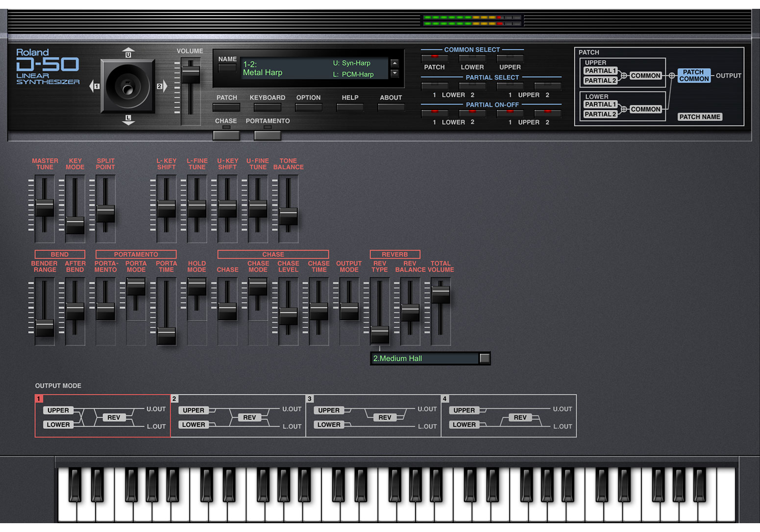Open the OPTION menu button
760x532 pixels.
(x=309, y=107)
